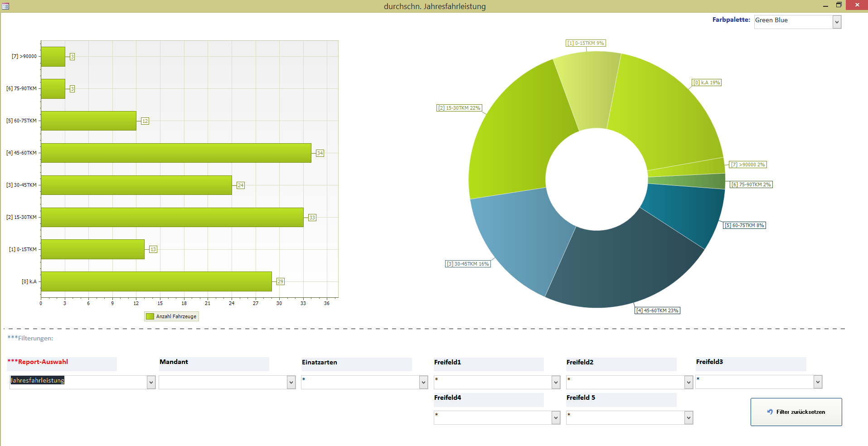Image resolution: width=868 pixels, height=446 pixels.
Task: Click the Filter zurücksetzen button
Action: point(796,412)
